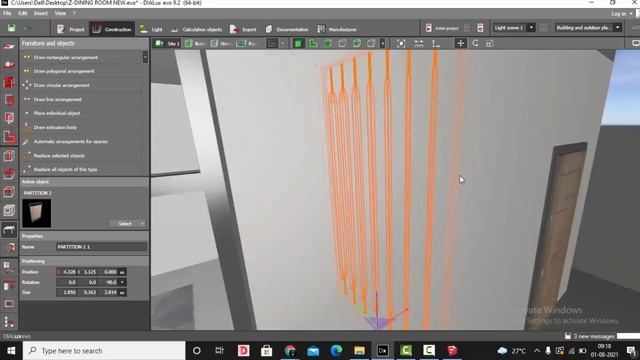
Task: Select the furniture table sidebar tool
Action: tap(9, 230)
